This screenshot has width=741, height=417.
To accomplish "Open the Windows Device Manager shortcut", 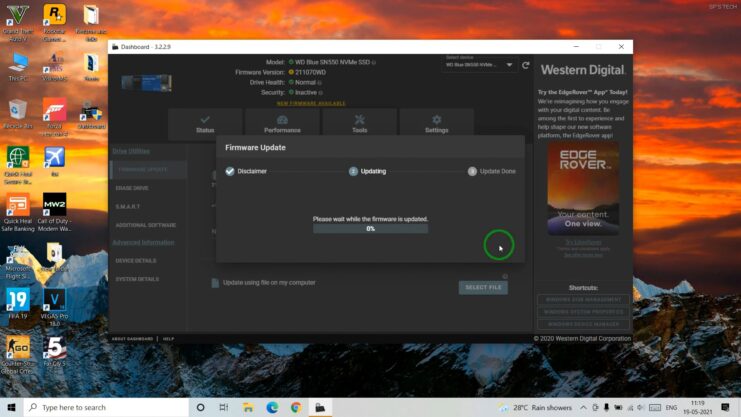I will point(583,324).
